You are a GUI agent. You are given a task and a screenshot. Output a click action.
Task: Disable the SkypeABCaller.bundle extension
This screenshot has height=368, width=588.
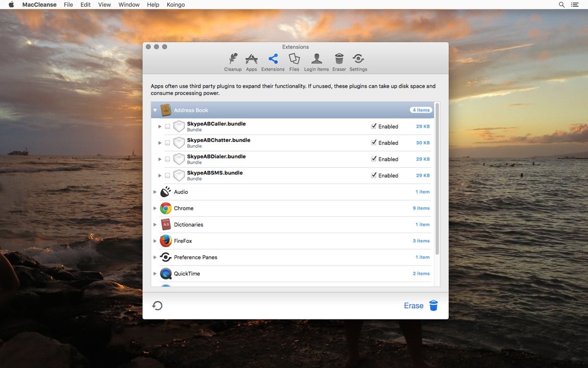tap(374, 127)
